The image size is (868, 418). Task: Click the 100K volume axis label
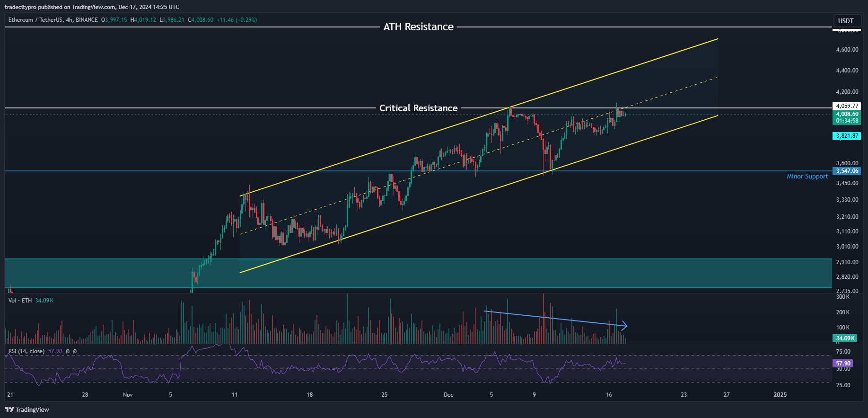[843, 328]
